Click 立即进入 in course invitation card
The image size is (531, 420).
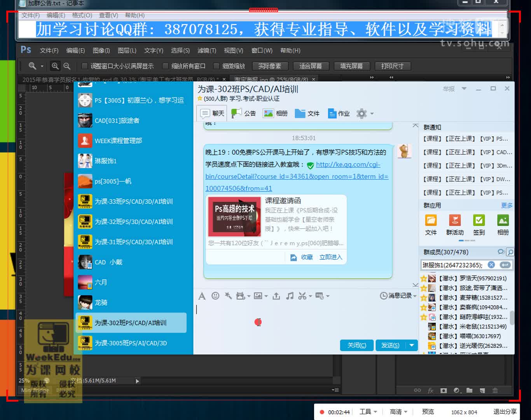click(331, 257)
